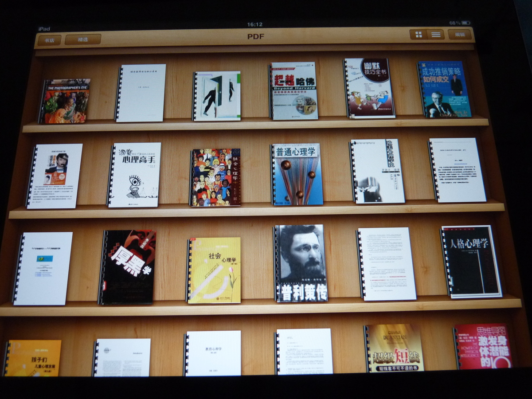This screenshot has width=532, height=399.
Task: Open the 普通心理学 book
Action: point(297,174)
